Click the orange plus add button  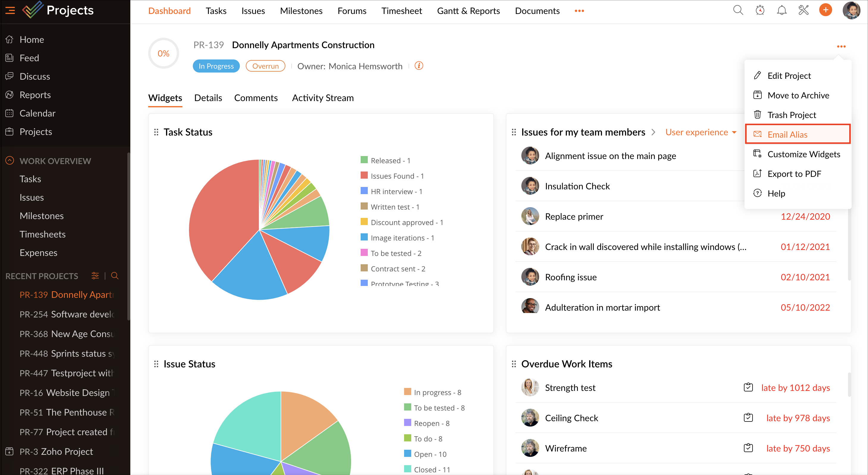(x=825, y=10)
